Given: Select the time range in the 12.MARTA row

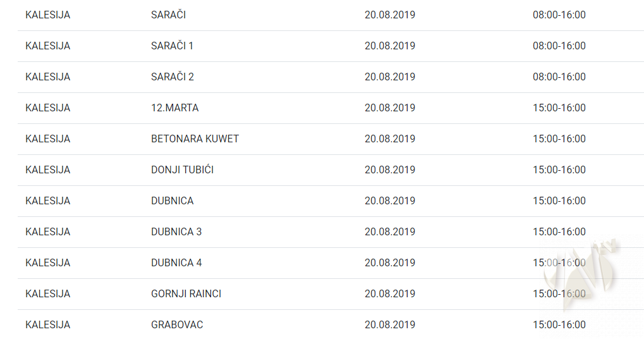Looking at the screenshot, I should [x=559, y=108].
